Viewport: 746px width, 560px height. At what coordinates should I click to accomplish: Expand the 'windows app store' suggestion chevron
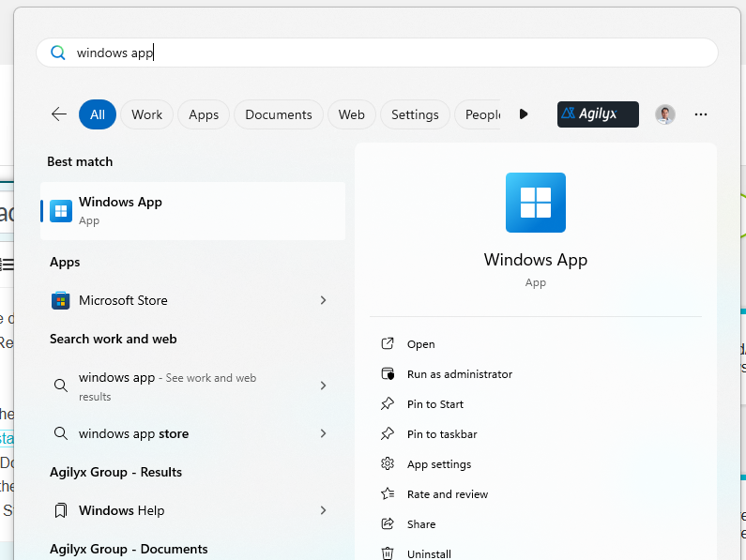tap(323, 433)
